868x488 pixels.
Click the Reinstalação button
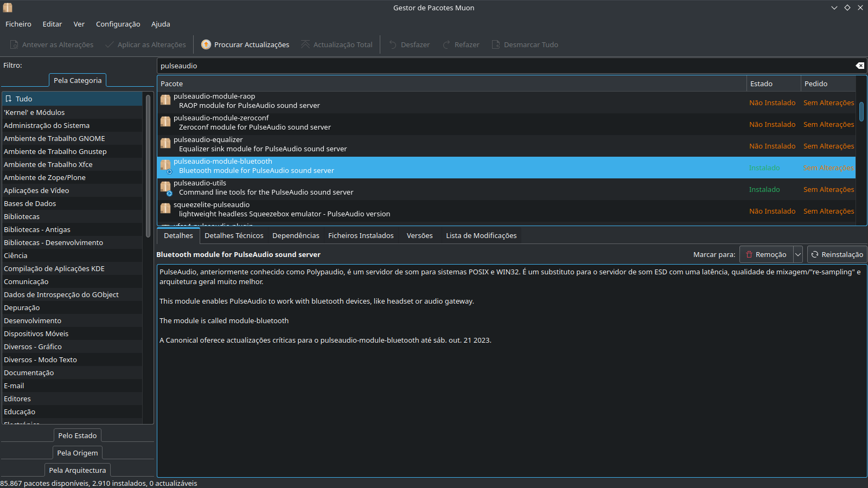click(x=837, y=254)
